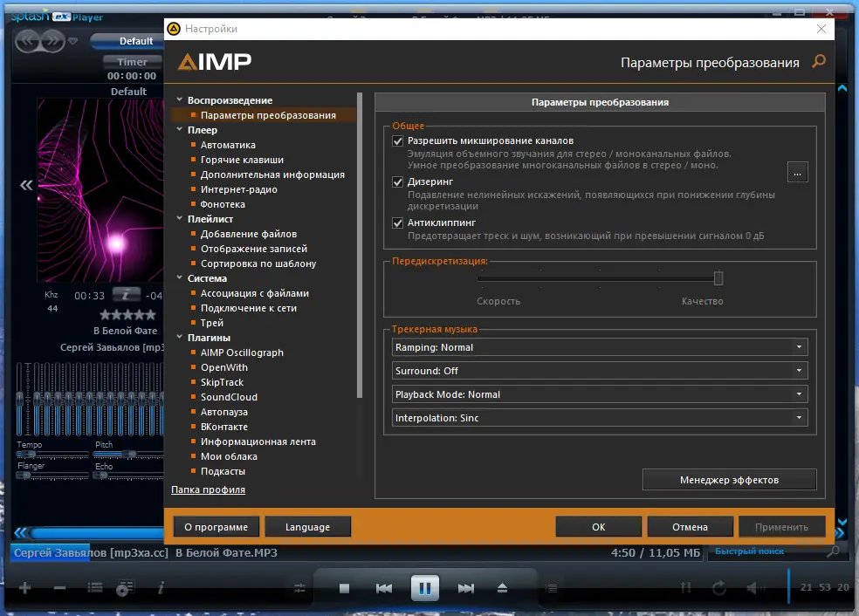Viewport: 859px width, 616px height.
Task: Toggle 'Разрешить микширование каналов' checkbox
Action: [x=398, y=141]
